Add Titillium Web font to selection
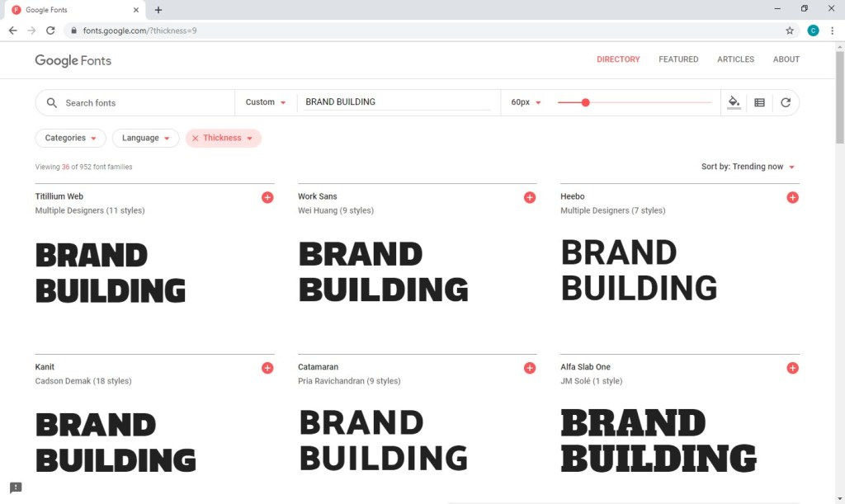Viewport: 845px width, 504px height. pyautogui.click(x=267, y=197)
